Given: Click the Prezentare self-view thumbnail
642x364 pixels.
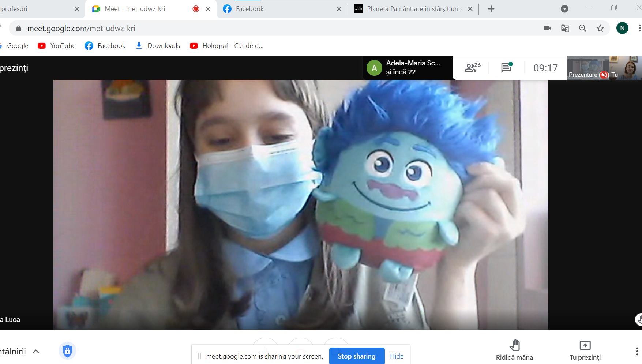Looking at the screenshot, I should coord(587,68).
